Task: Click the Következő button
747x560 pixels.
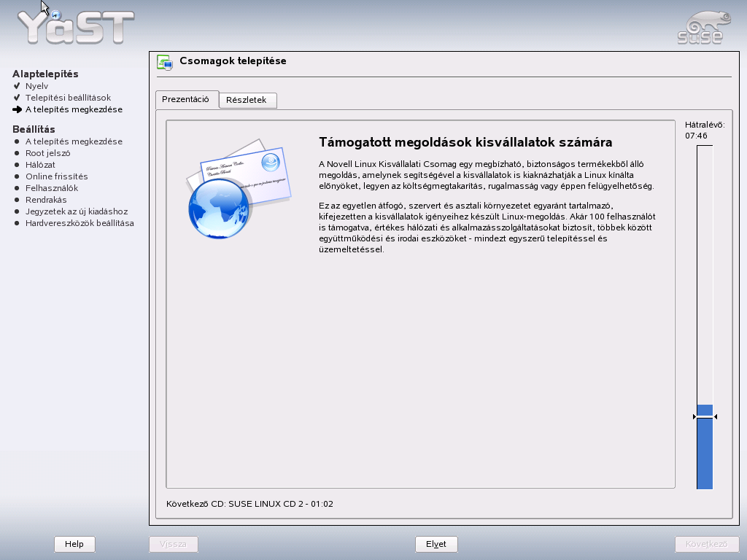Action: [706, 544]
